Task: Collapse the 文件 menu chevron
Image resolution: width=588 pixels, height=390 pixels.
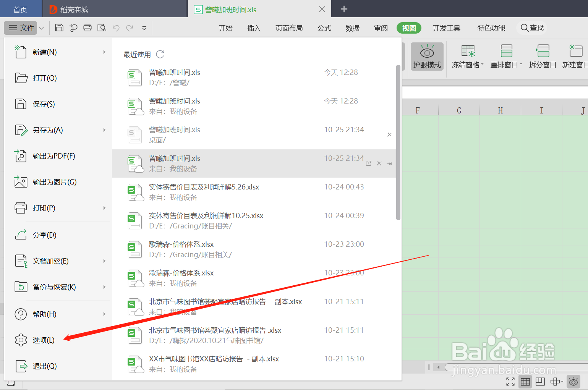Action: click(x=41, y=28)
